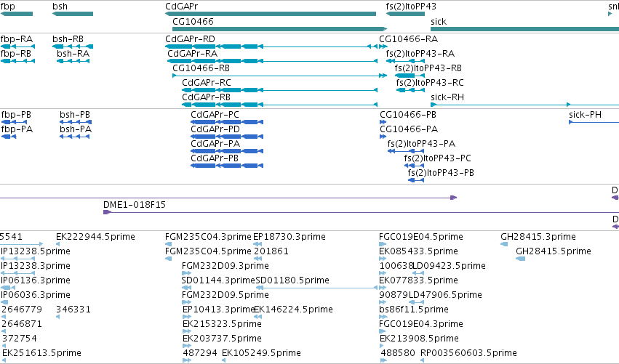The height and width of the screenshot is (364, 619).
Task: Click transcript CdGAPr-RB
Action: click(206, 97)
